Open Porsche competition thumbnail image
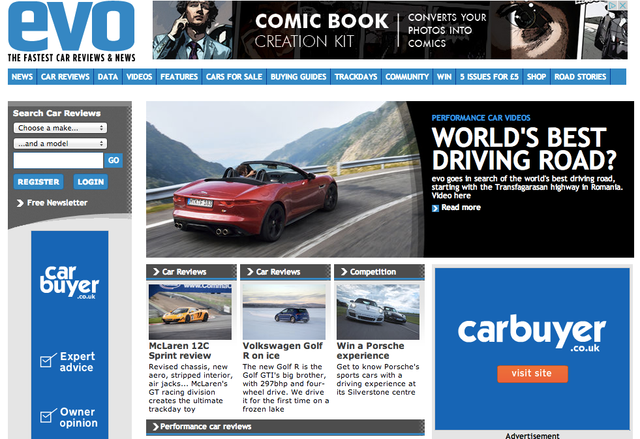Viewport: 640px width, 439px height. [378, 312]
